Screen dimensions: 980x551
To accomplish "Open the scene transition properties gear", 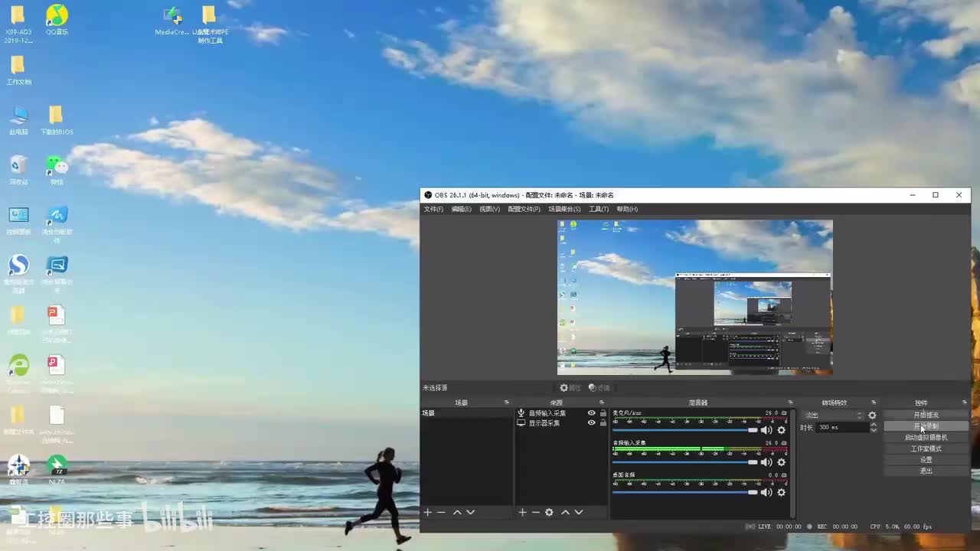I will coord(872,416).
